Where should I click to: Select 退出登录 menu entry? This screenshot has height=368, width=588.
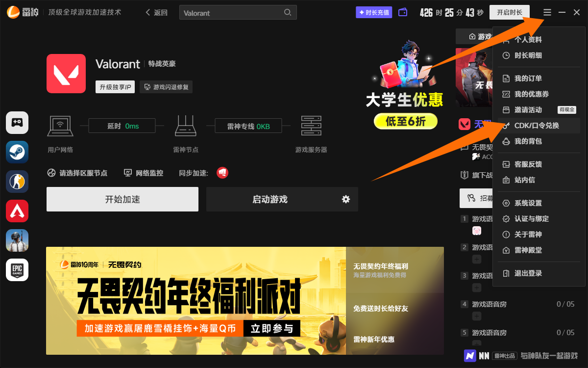point(528,273)
